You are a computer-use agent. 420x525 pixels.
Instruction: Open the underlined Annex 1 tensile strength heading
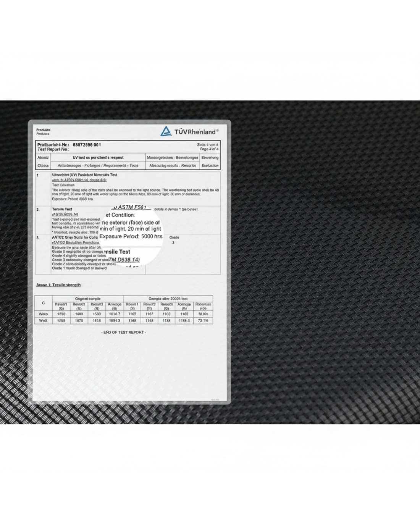(x=58, y=285)
